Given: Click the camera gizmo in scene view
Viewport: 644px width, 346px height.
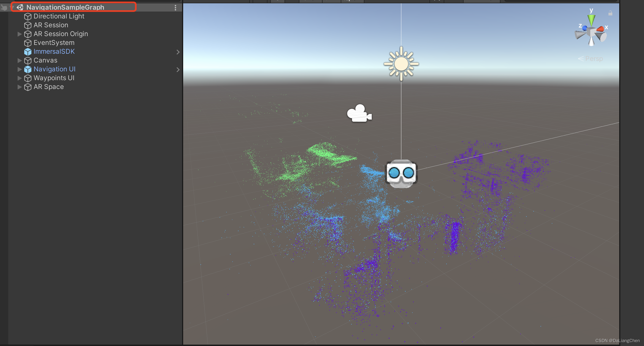Looking at the screenshot, I should click(x=359, y=113).
